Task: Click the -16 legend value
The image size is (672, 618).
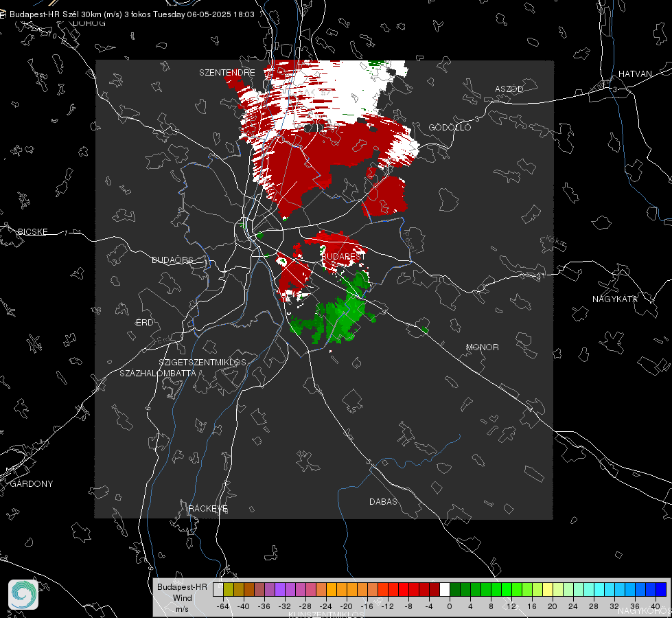Action: point(367,606)
